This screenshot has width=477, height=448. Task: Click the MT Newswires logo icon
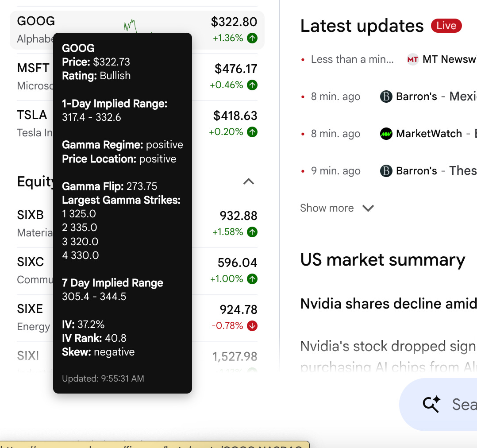[412, 59]
